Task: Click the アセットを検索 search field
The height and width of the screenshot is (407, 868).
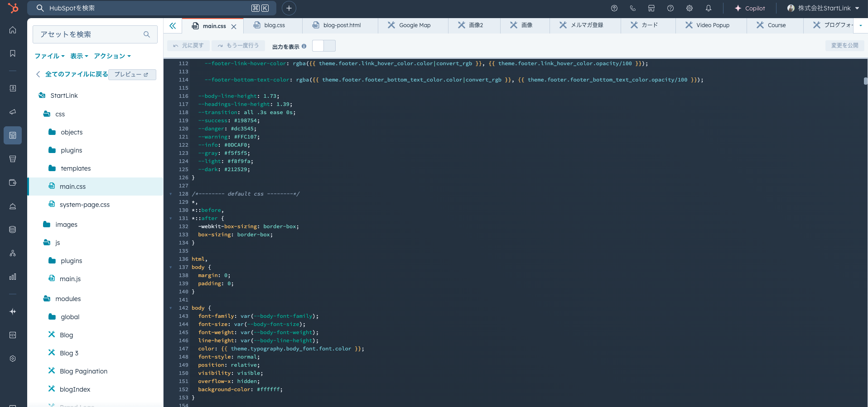Action: click(91, 34)
